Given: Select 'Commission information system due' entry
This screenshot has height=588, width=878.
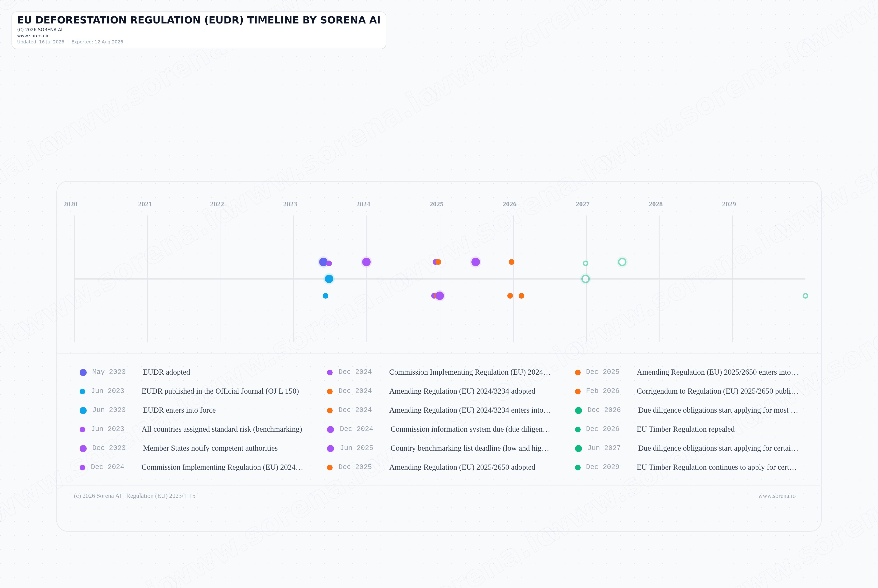Looking at the screenshot, I should (x=470, y=429).
